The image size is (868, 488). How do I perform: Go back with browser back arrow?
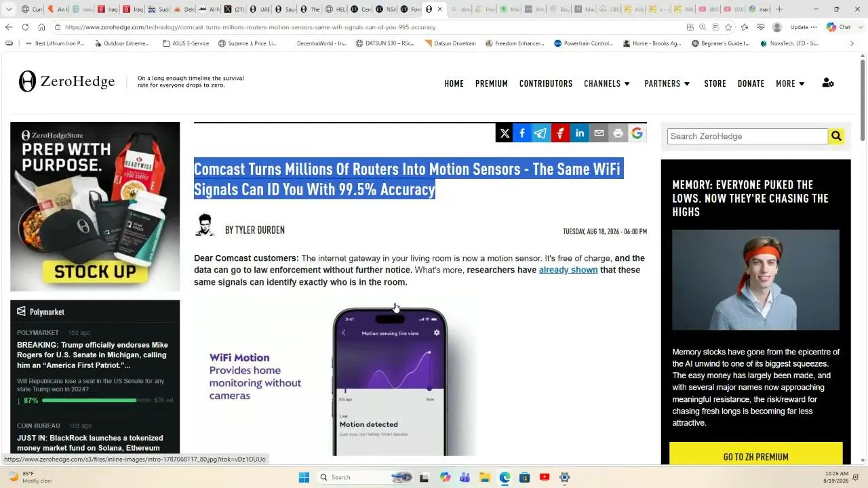click(9, 27)
